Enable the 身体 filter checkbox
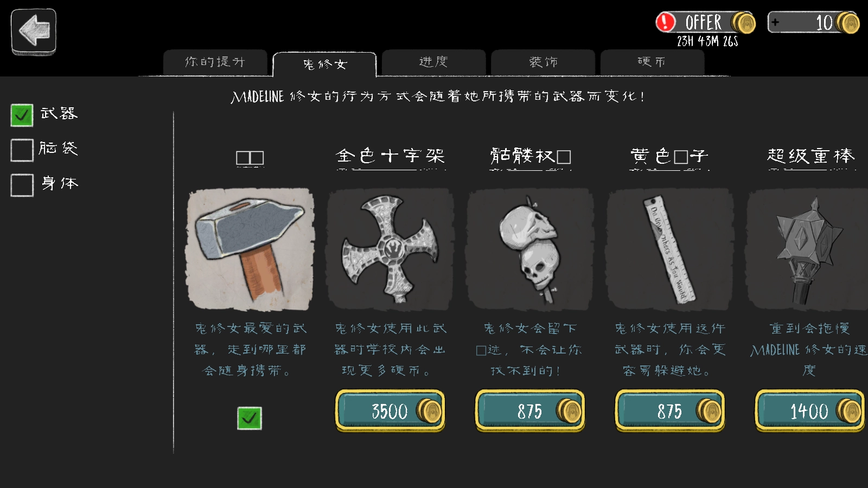 point(22,185)
